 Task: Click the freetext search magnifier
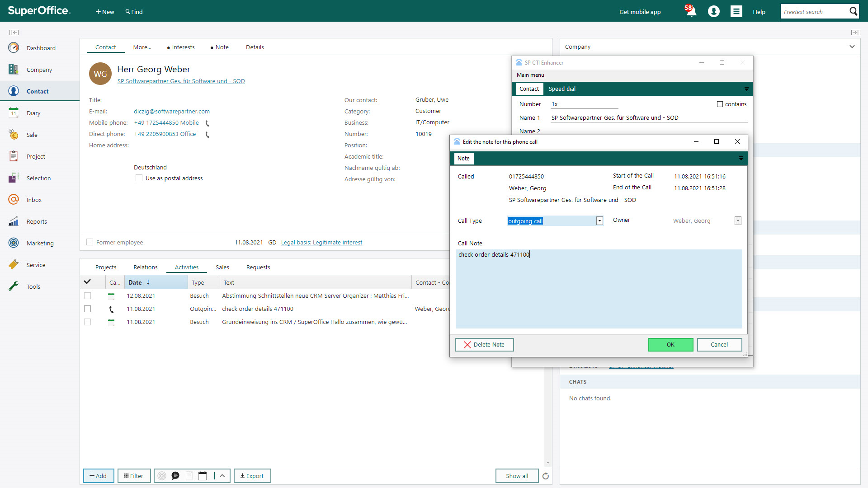coord(853,11)
